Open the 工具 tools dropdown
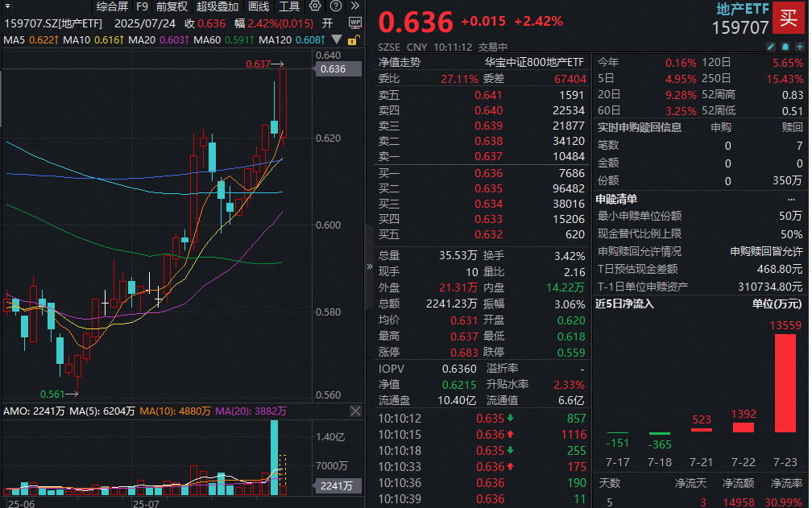 coord(289,7)
